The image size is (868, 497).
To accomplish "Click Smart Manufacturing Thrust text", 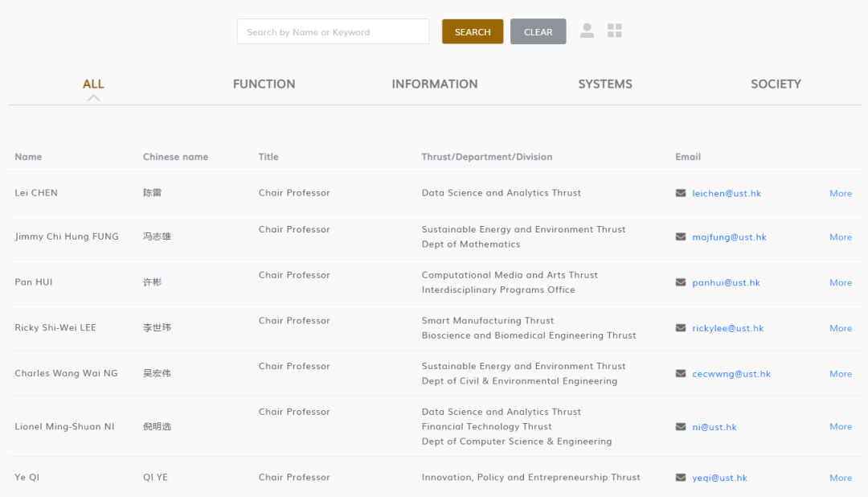I will tap(487, 320).
